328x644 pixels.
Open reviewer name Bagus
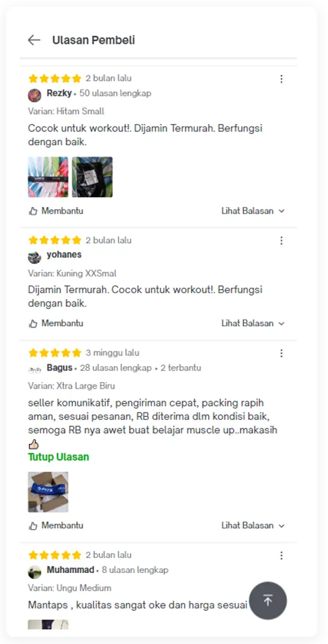tap(60, 367)
